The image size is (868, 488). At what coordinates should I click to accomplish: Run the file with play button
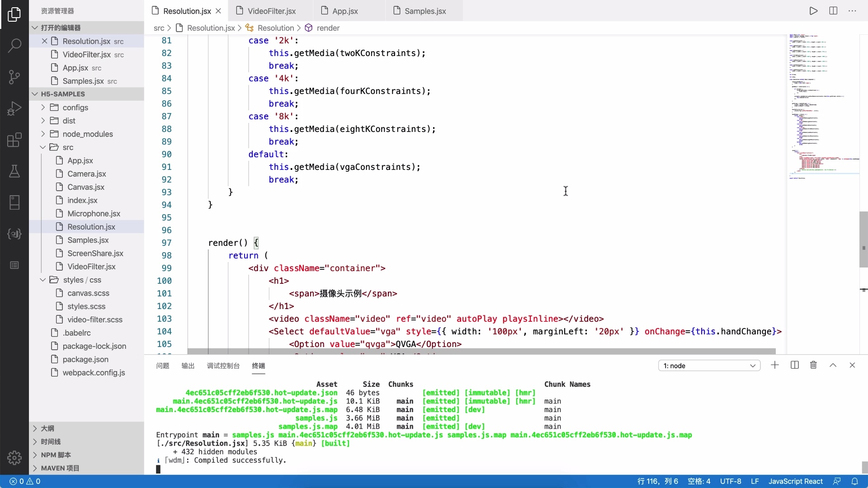[x=813, y=11]
